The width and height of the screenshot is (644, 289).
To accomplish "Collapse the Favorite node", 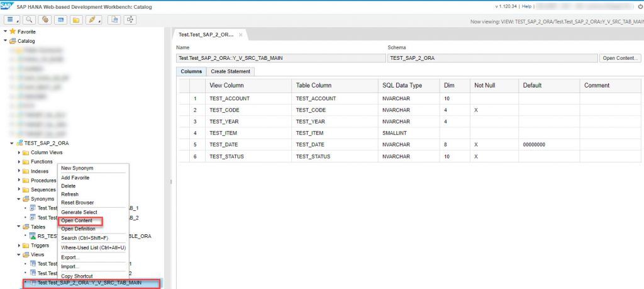I will coord(5,31).
